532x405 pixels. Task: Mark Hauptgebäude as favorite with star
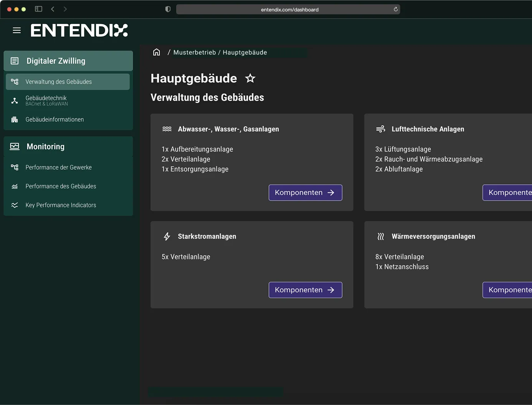(250, 78)
